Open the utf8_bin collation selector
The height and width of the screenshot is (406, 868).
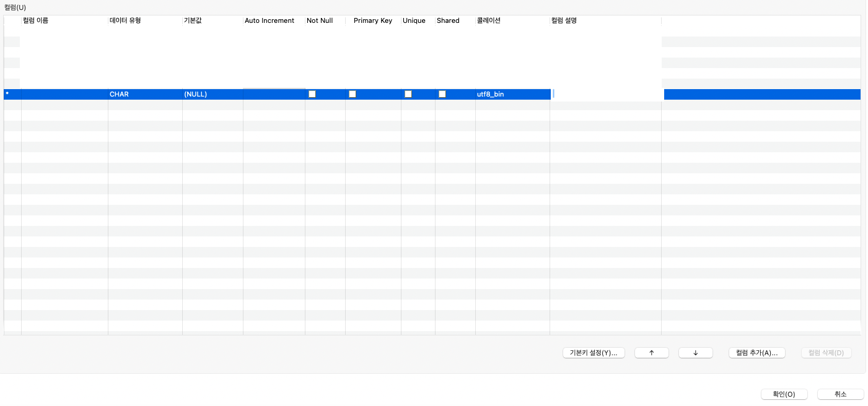[x=512, y=94]
